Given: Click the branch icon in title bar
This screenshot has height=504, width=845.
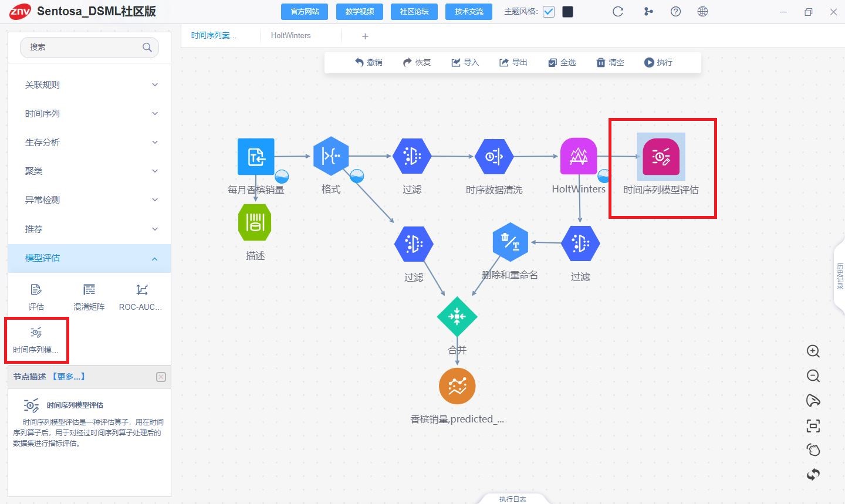Looking at the screenshot, I should pyautogui.click(x=648, y=12).
